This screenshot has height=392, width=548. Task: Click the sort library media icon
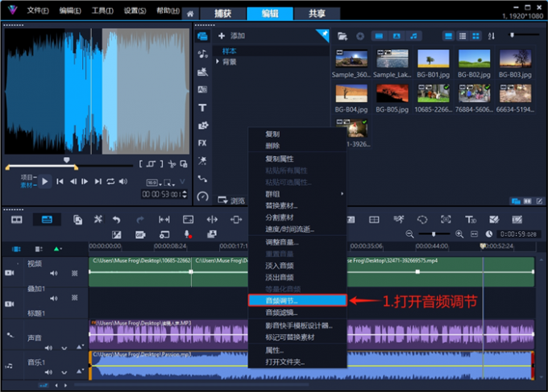492,36
